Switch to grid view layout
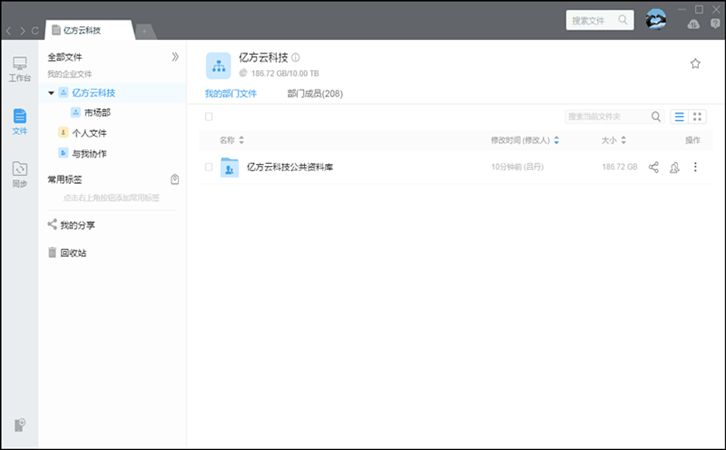726x450 pixels. click(x=698, y=117)
